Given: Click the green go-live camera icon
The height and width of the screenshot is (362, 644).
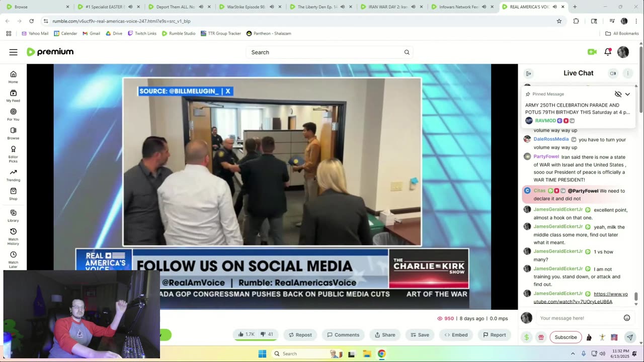Looking at the screenshot, I should coord(592,52).
